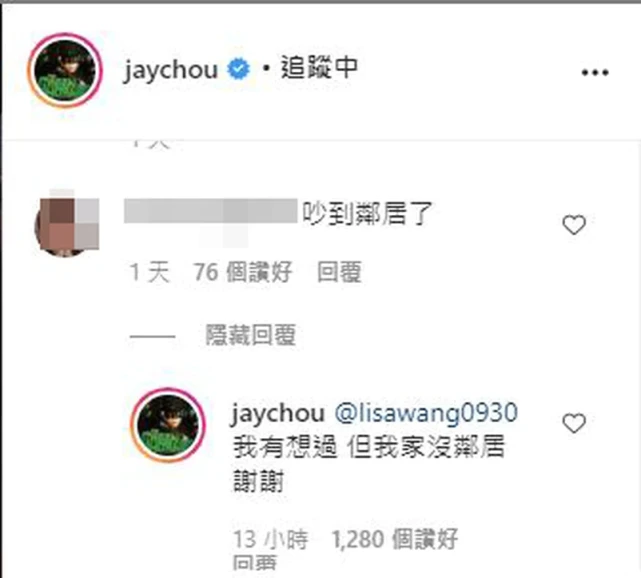Click the 1 天 timestamp beside 76 個讚好
641x578 pixels.
[150, 272]
